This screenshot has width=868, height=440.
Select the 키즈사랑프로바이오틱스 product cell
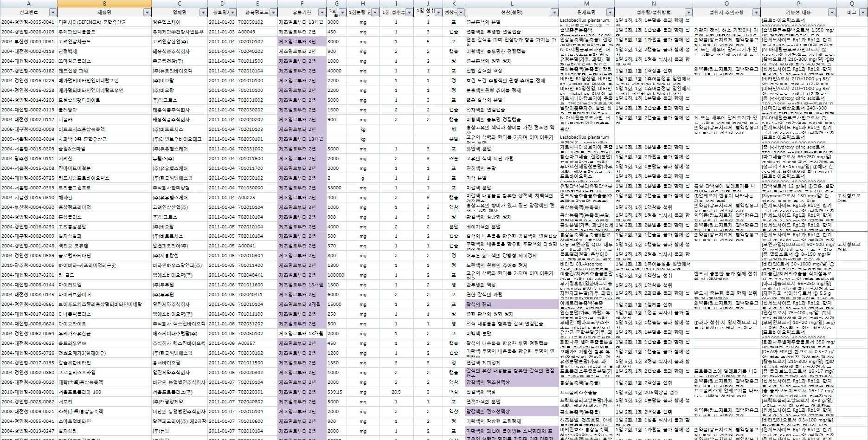pos(104,178)
